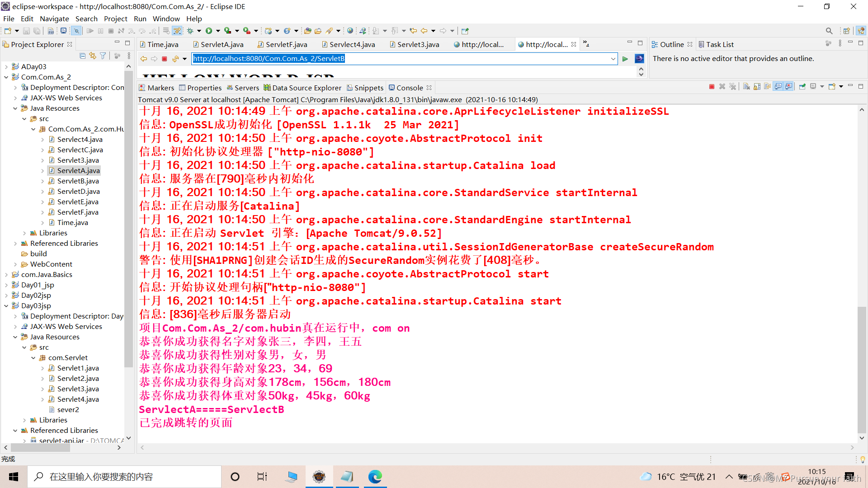Refresh the internal web browser page

pyautogui.click(x=175, y=59)
